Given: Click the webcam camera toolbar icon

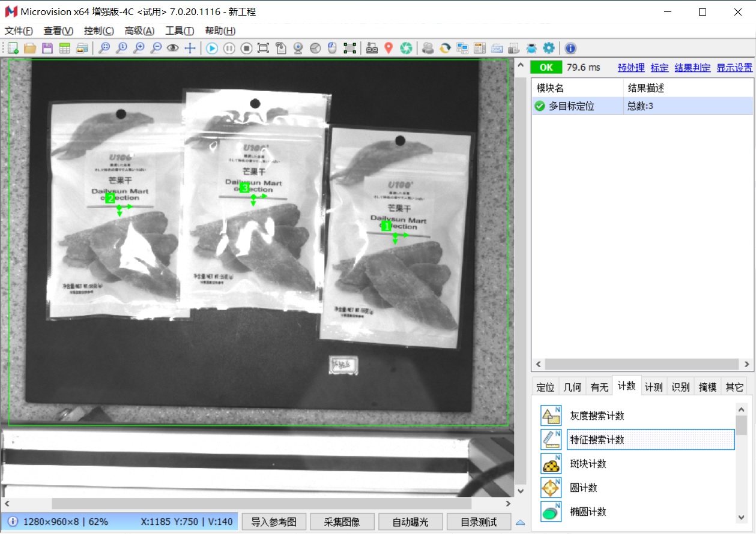Looking at the screenshot, I should [x=298, y=49].
